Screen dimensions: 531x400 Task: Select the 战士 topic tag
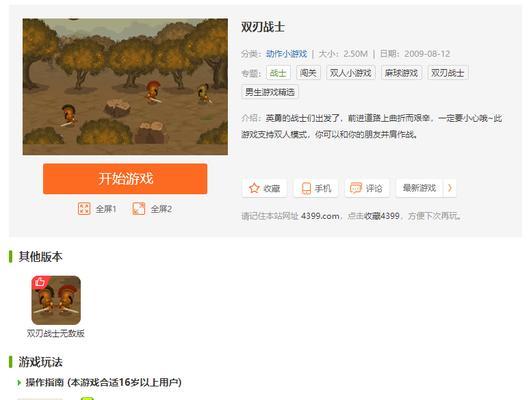[x=278, y=73]
